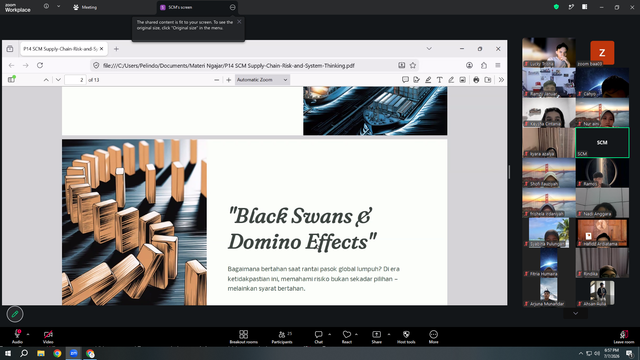
Task: Select the SCM participant tile
Action: (x=602, y=142)
